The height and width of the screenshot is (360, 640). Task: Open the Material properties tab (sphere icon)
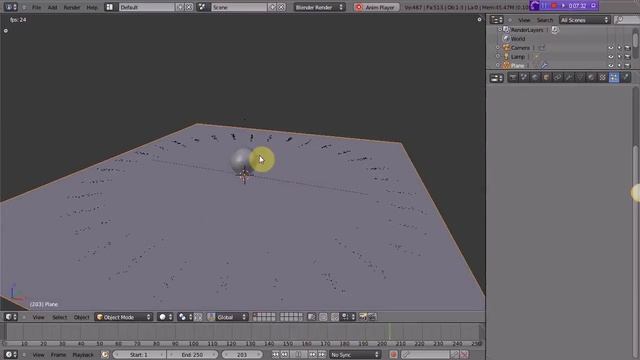[591, 78]
